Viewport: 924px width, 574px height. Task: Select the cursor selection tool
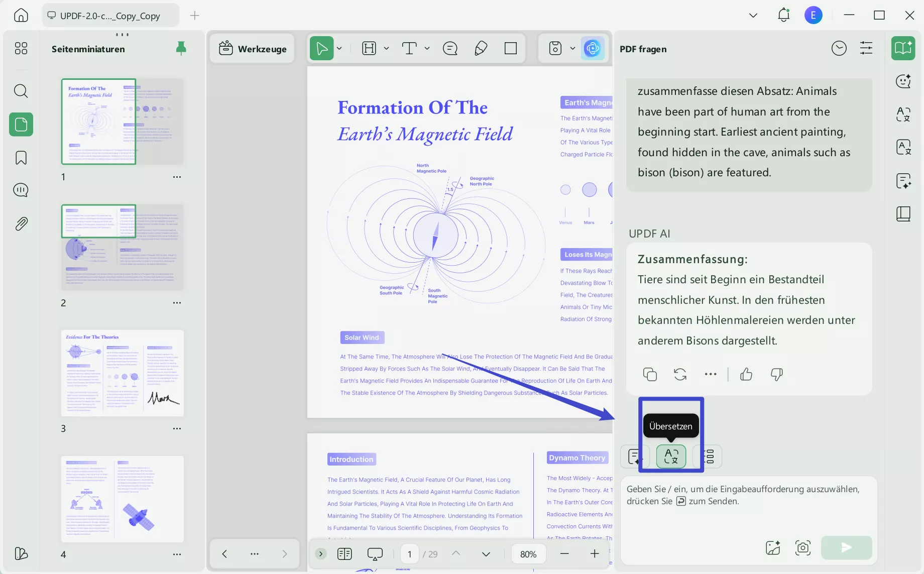tap(322, 48)
